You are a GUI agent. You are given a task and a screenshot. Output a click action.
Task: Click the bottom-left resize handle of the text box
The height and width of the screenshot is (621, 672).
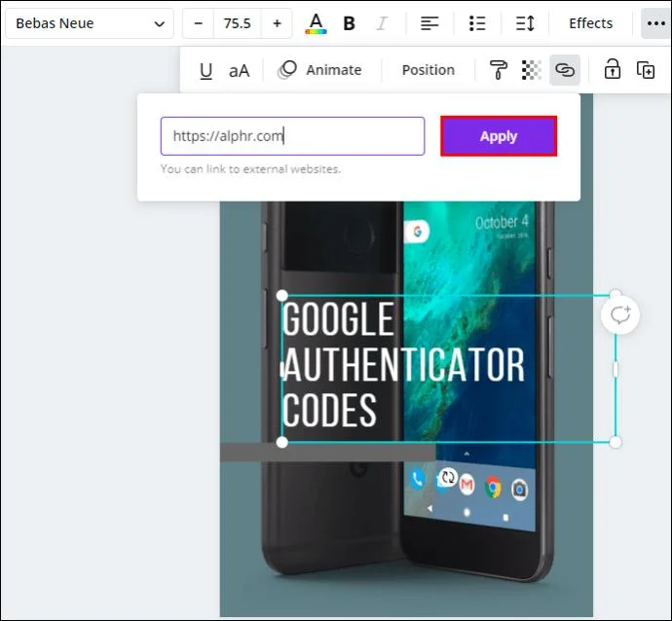282,443
